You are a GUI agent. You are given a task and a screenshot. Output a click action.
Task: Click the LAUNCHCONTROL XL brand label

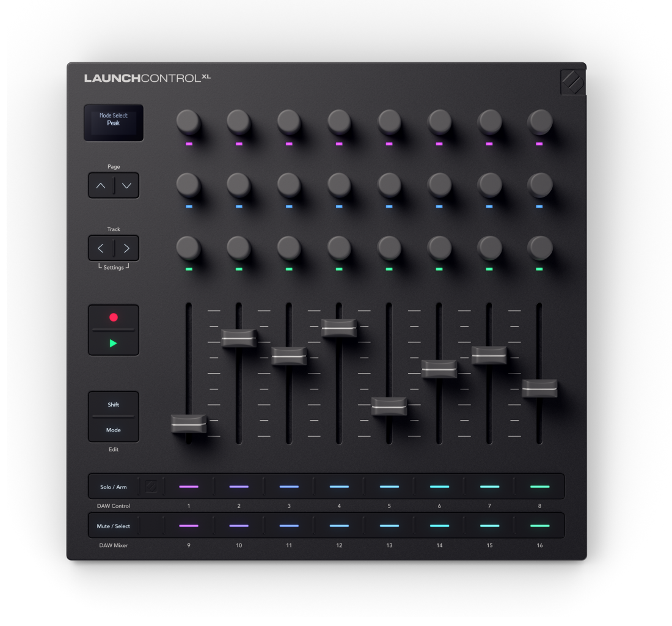pyautogui.click(x=147, y=78)
